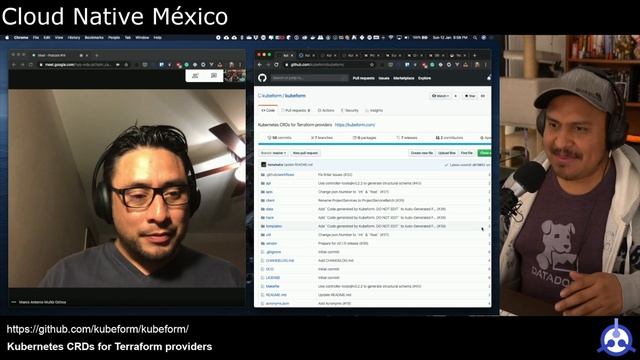Select the Code repository tab

pos(268,111)
